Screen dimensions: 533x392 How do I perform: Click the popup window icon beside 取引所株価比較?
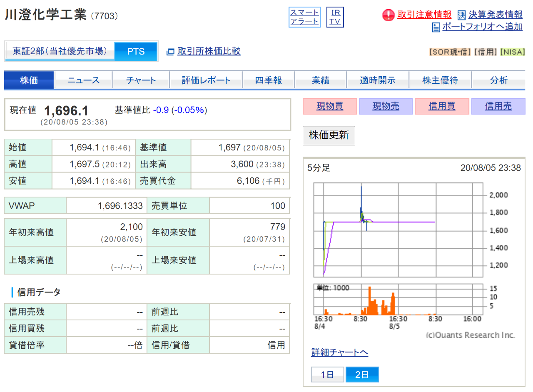click(170, 52)
